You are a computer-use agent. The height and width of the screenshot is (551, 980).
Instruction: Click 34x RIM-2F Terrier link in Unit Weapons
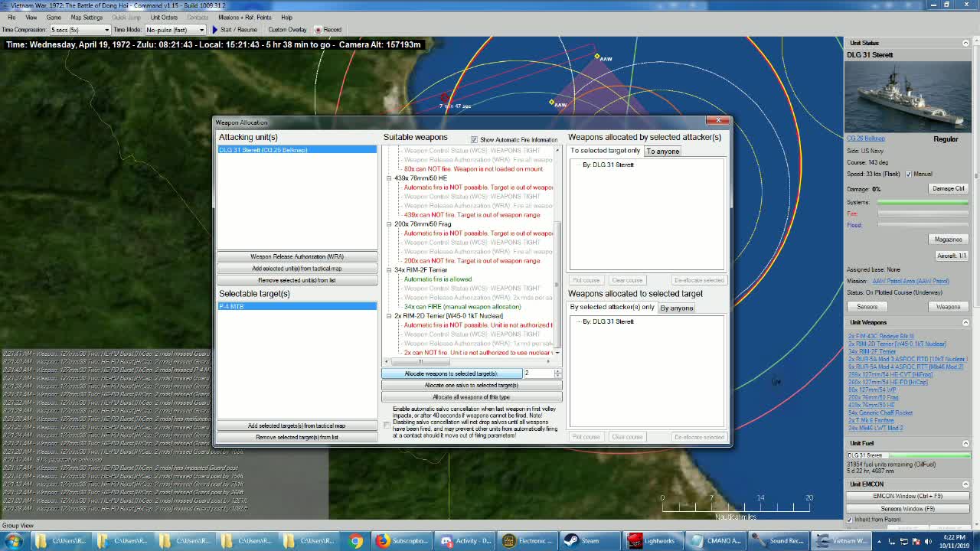tap(872, 351)
